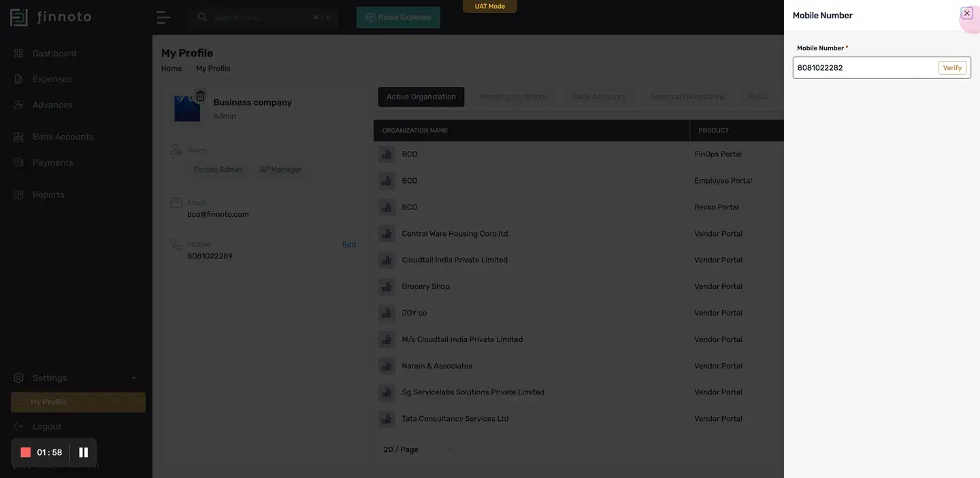The image size is (980, 478).
Task: Switch to the Pending Invitations tab
Action: click(514, 97)
